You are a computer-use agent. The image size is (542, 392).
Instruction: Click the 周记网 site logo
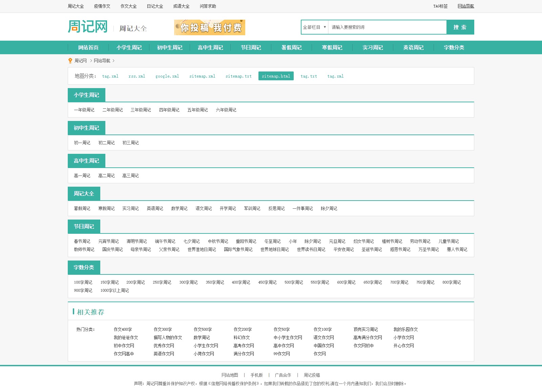point(88,27)
